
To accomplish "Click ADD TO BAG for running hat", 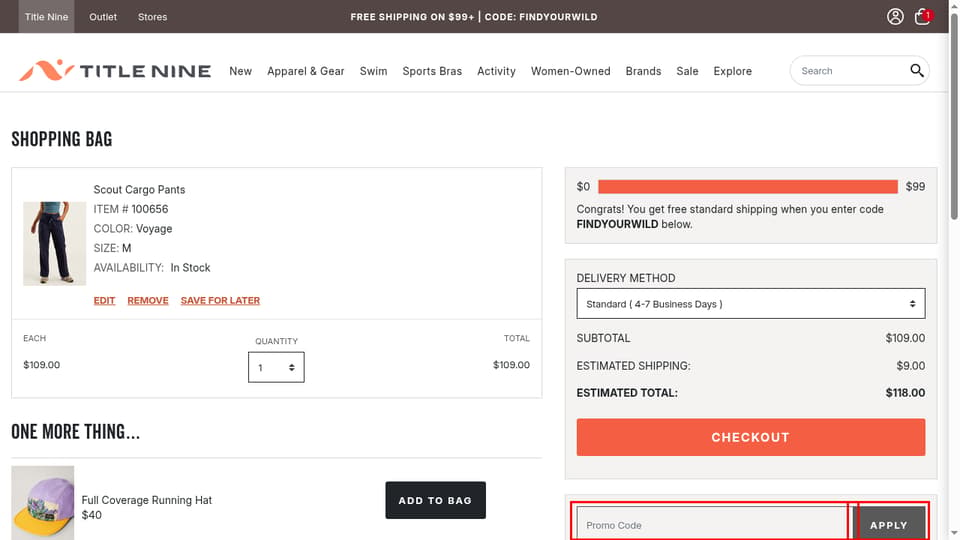I will tap(435, 500).
